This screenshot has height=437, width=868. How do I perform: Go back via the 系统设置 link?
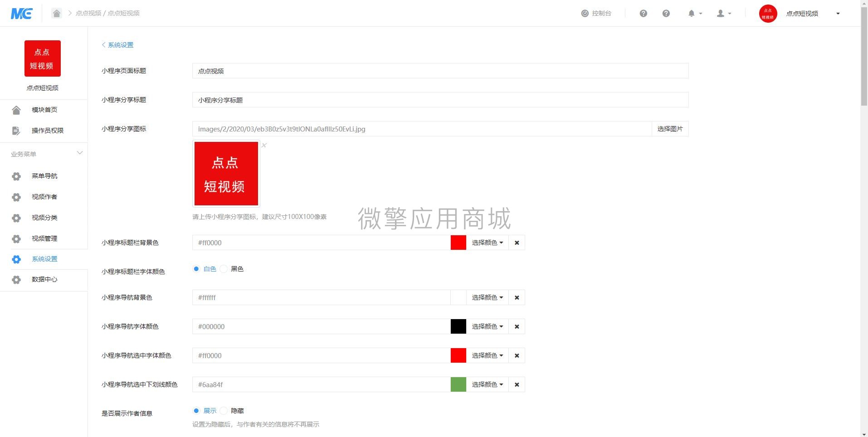click(117, 45)
